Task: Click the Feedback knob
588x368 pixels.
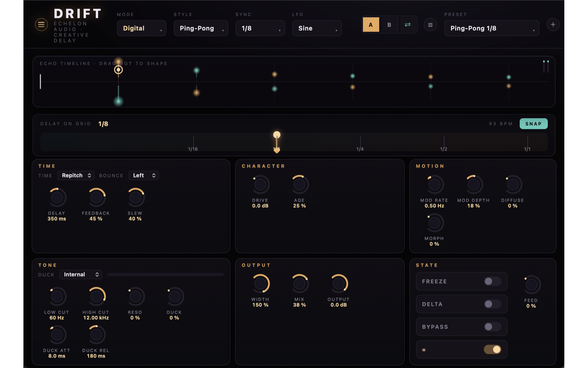Action: click(96, 197)
